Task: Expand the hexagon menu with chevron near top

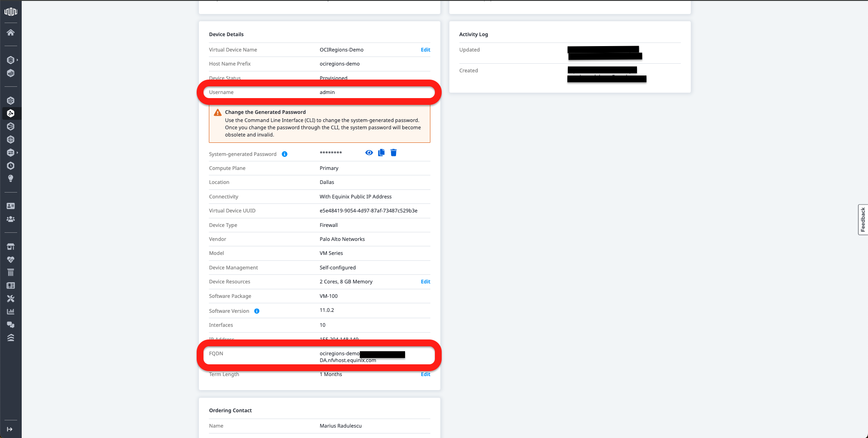Action: pos(11,59)
